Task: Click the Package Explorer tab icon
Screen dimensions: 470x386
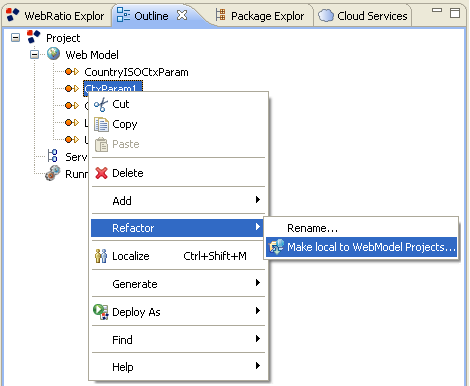Action: [x=220, y=15]
